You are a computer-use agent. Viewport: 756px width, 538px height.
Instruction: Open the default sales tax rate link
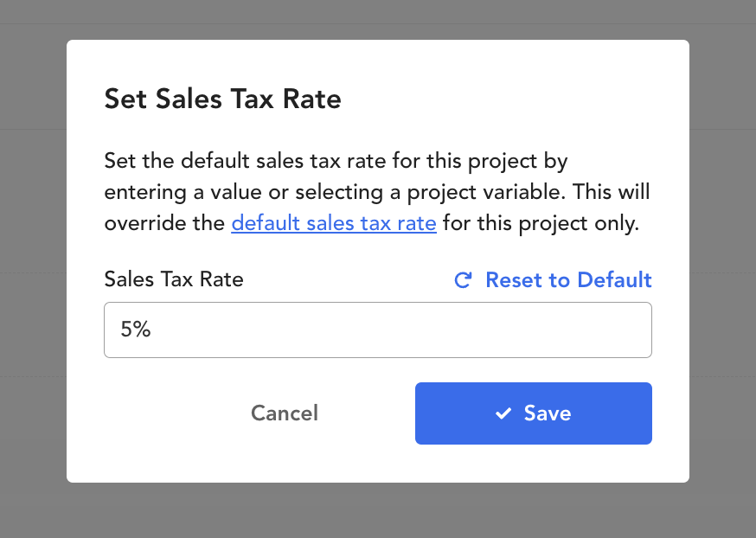334,223
